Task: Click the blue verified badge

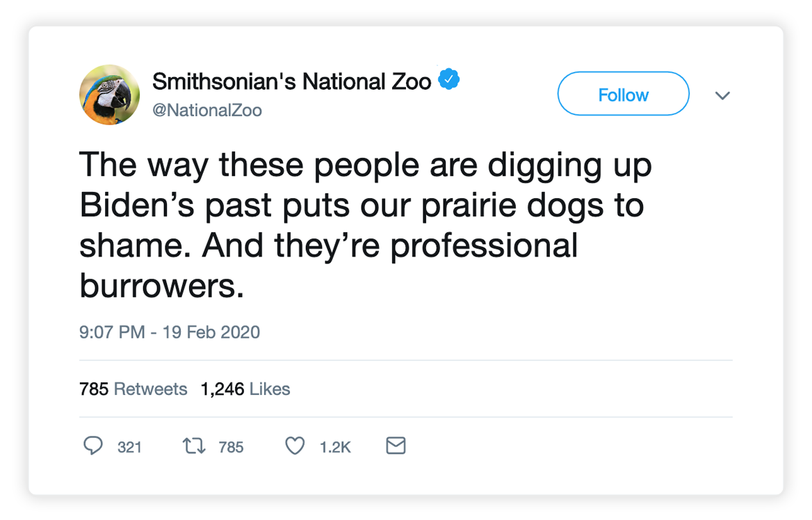Action: (x=449, y=80)
